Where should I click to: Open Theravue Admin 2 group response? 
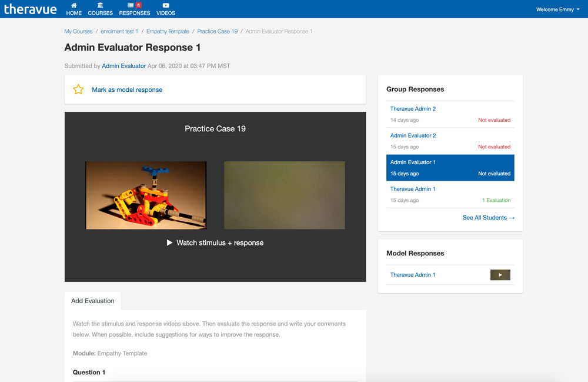[x=413, y=109]
